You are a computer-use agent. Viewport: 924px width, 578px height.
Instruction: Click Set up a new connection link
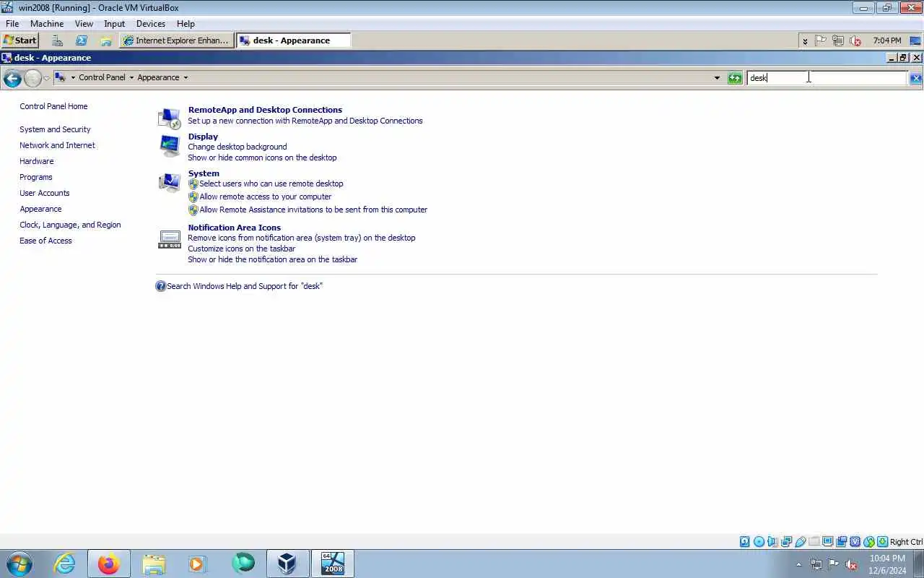coord(305,121)
